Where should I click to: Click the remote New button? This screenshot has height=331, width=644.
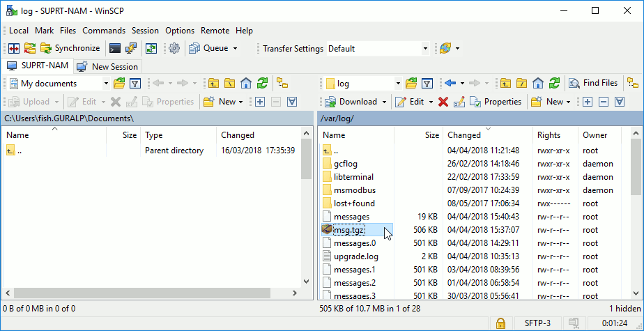coord(551,102)
